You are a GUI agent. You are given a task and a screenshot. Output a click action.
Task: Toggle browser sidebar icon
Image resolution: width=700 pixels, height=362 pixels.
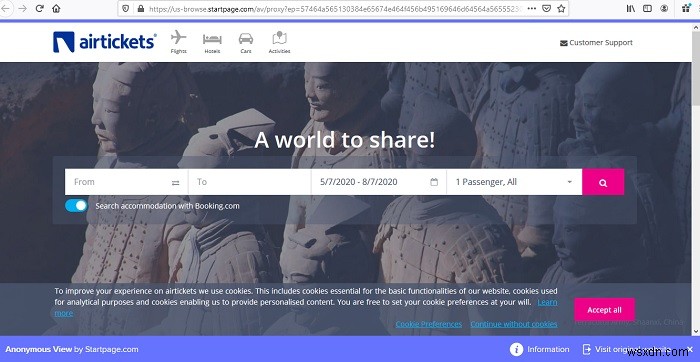647,8
